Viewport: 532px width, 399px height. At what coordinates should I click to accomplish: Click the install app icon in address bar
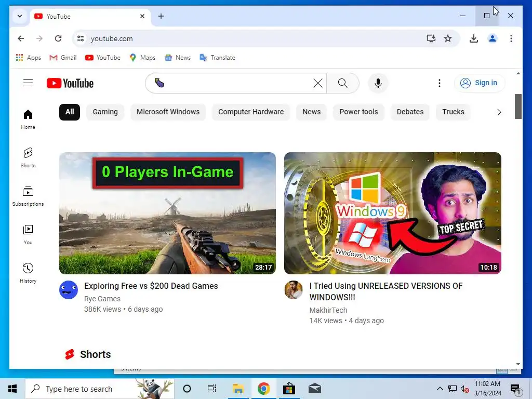(431, 38)
